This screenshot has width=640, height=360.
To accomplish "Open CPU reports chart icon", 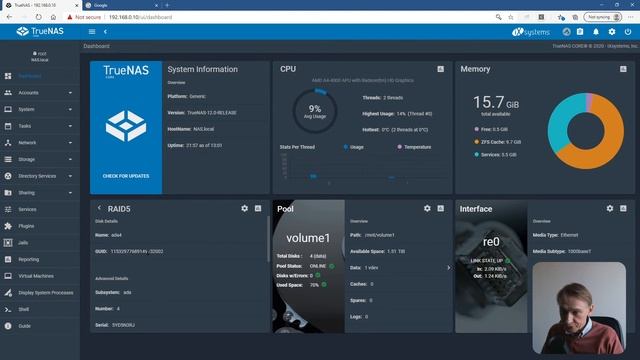I will point(440,69).
